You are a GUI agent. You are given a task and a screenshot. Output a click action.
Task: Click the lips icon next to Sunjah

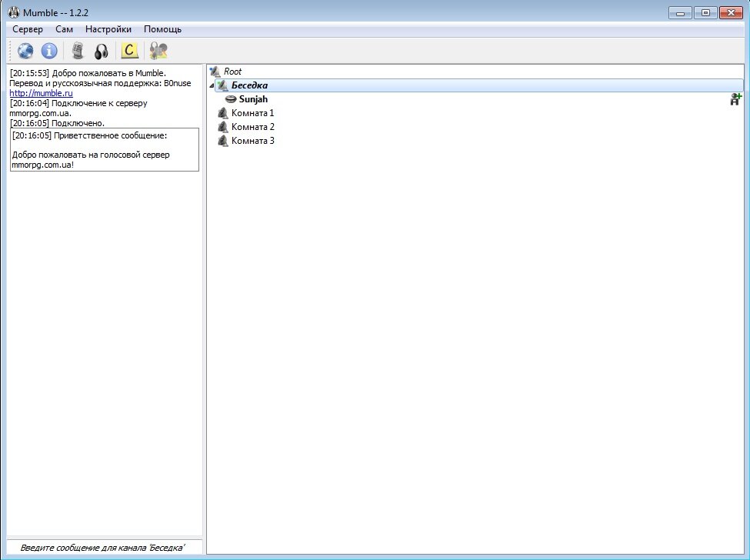click(231, 100)
